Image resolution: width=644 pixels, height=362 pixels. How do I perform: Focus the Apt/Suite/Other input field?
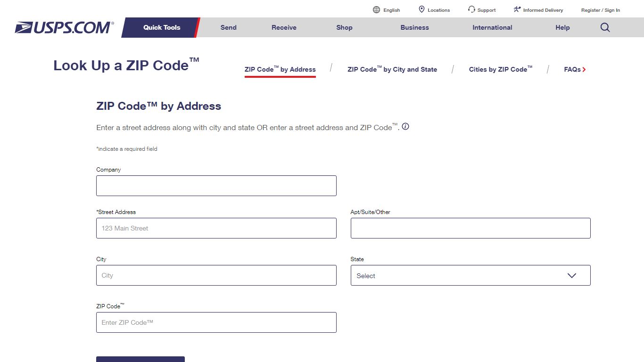471,228
